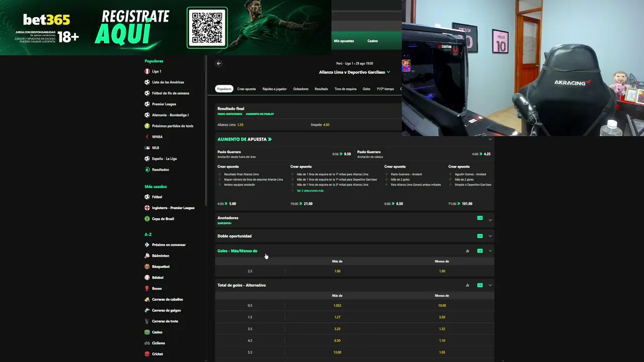Select the 'Resultado final: Alianza Lima' radio option
This screenshot has height=362, width=644.
[x=220, y=174]
